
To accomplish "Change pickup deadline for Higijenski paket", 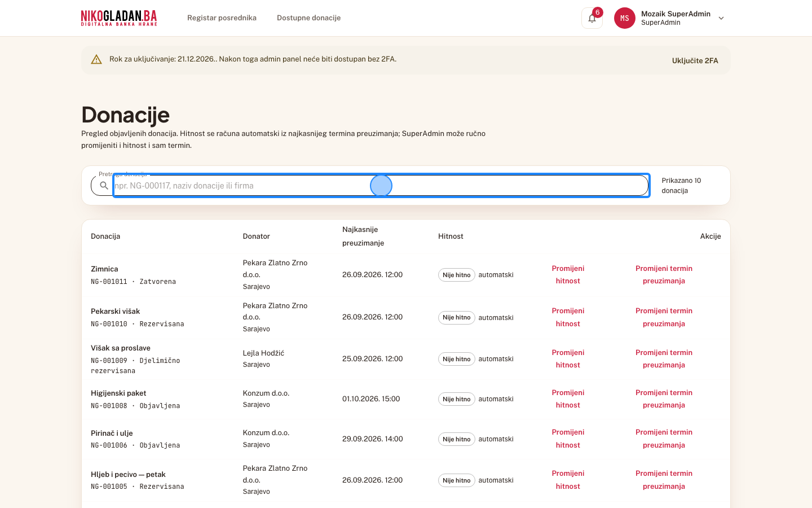I will (x=664, y=399).
